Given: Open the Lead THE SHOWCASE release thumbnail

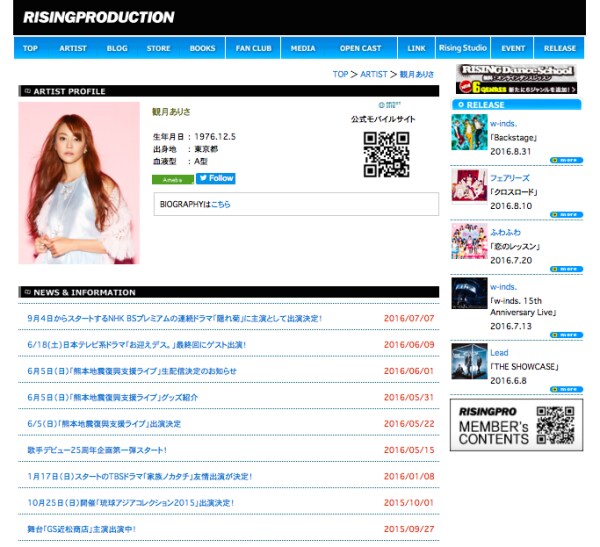Looking at the screenshot, I should [469, 363].
